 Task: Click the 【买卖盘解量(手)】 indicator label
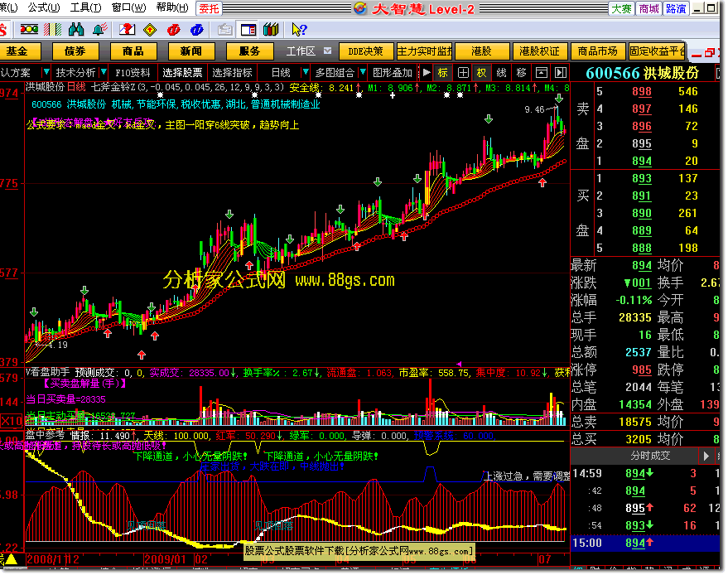point(84,384)
